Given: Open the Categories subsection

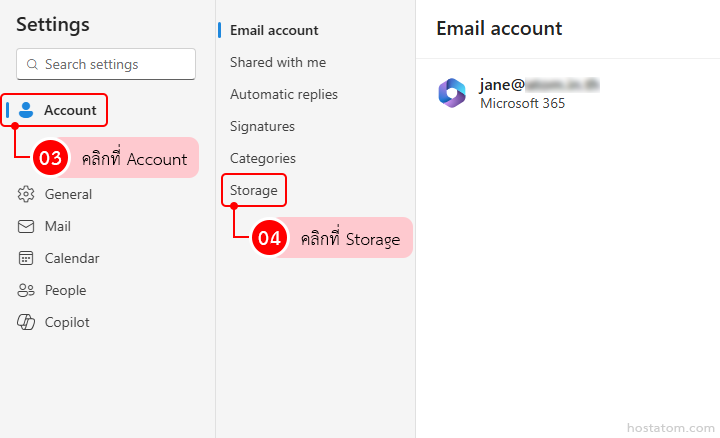Looking at the screenshot, I should coord(263,158).
